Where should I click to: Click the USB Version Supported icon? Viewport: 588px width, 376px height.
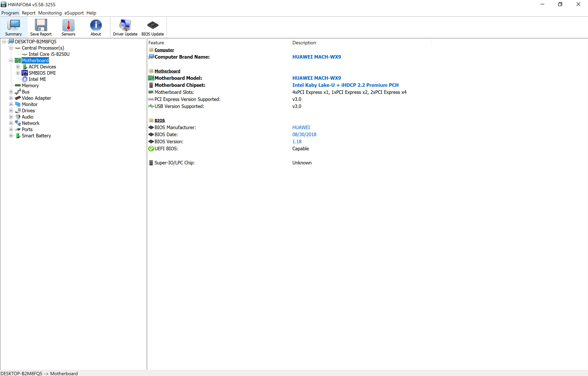pos(151,106)
